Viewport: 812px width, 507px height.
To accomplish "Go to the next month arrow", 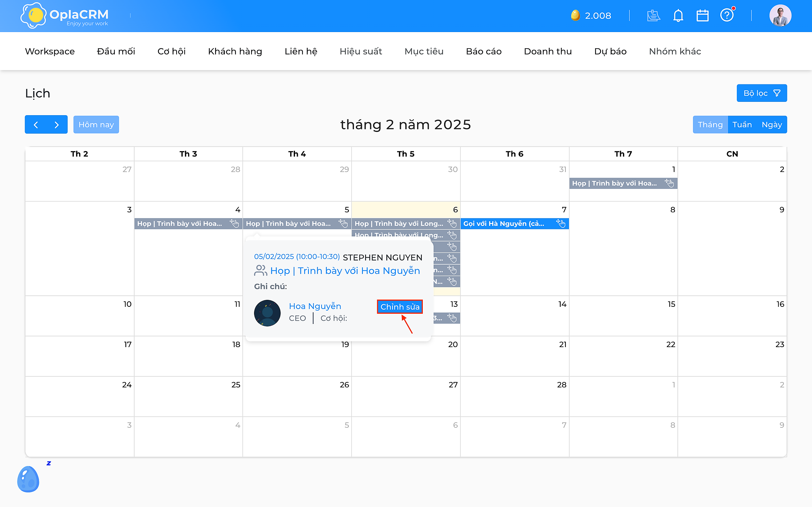I will [57, 125].
